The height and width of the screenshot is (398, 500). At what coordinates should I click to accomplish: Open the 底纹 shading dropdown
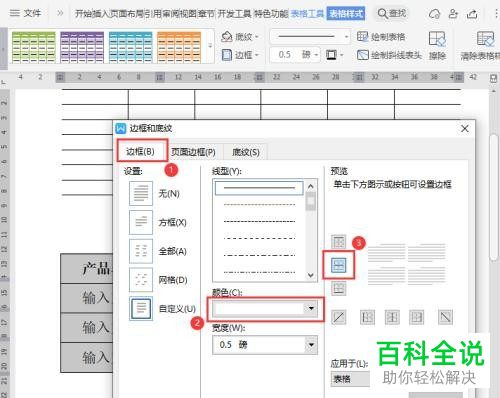(240, 37)
